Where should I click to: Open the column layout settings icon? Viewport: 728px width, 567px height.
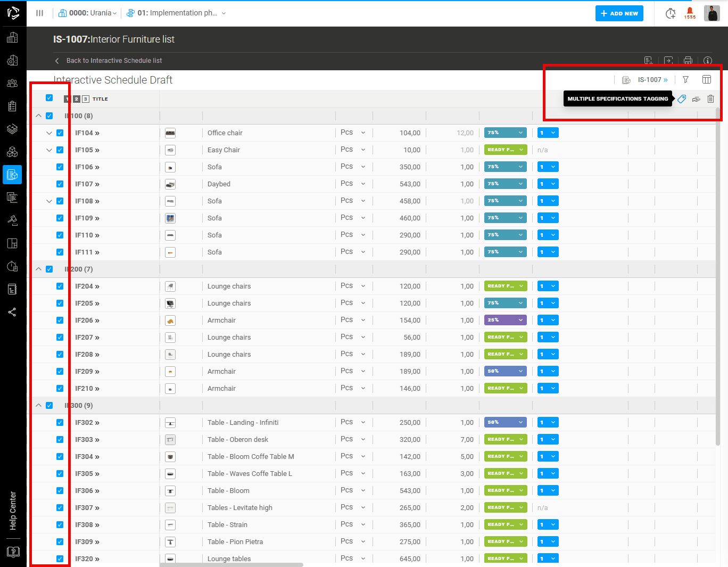[x=707, y=80]
